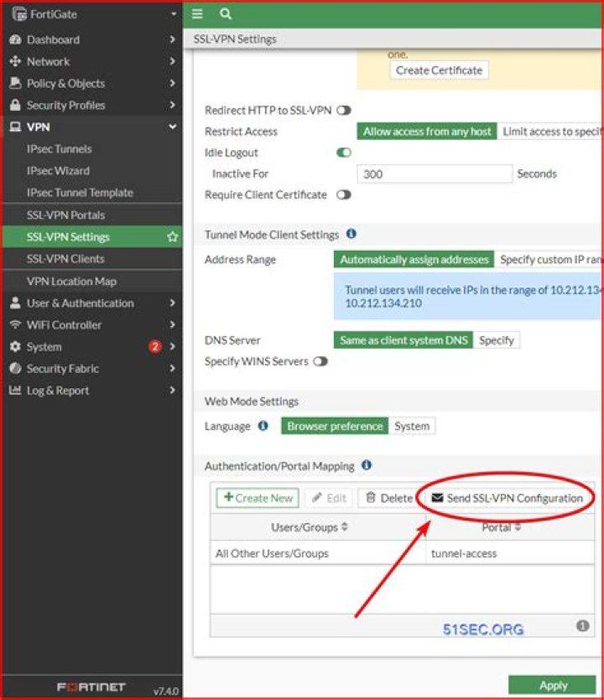The height and width of the screenshot is (700, 604).
Task: Expand the Network menu chevron
Action: 172,61
